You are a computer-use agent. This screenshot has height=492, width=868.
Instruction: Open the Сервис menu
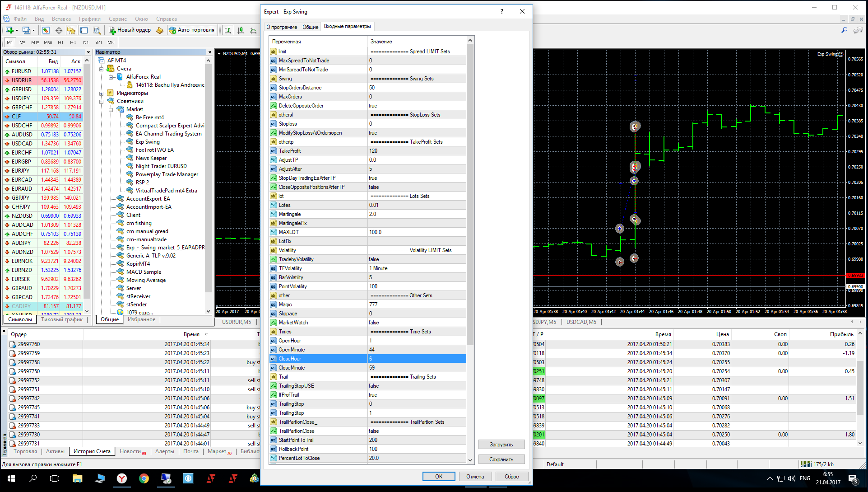[x=117, y=19]
